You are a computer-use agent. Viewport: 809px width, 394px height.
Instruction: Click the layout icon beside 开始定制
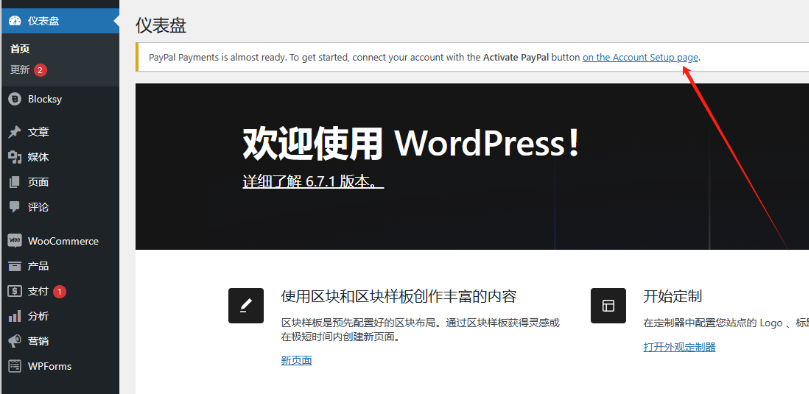coord(608,306)
